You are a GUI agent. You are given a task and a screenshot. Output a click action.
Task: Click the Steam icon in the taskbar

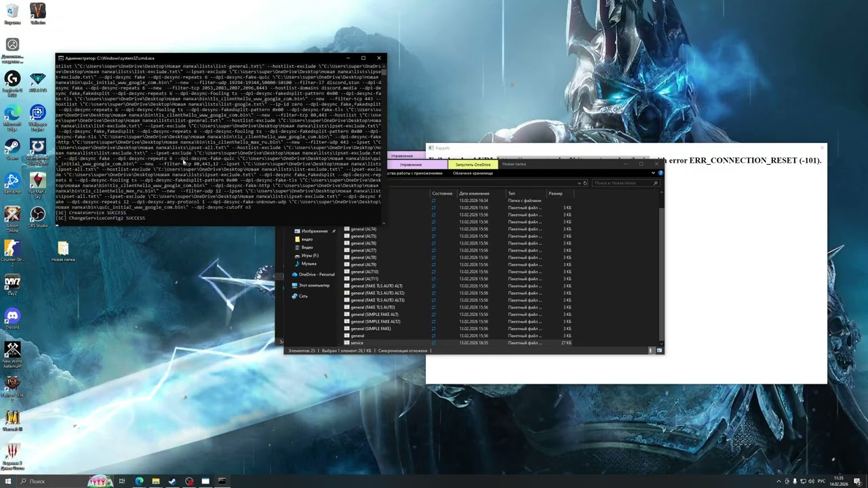coord(172,481)
